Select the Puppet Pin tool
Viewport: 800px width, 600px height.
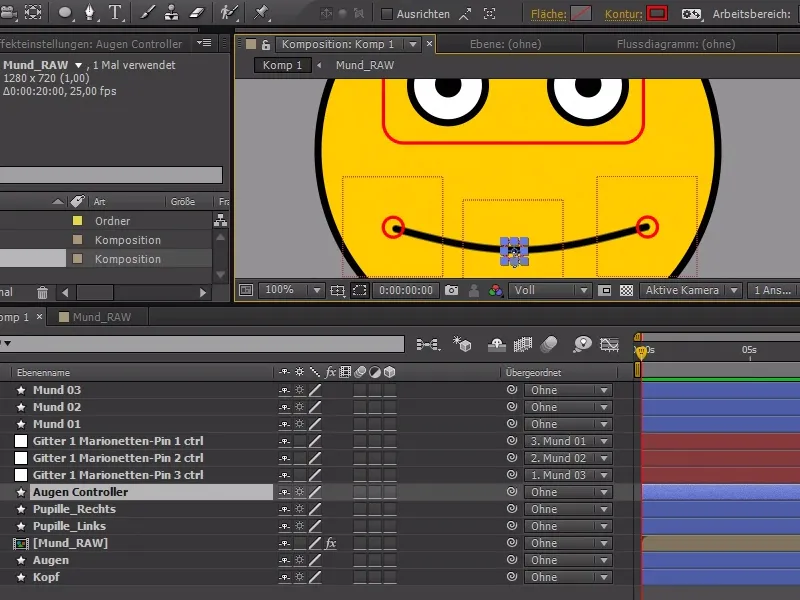(x=261, y=12)
